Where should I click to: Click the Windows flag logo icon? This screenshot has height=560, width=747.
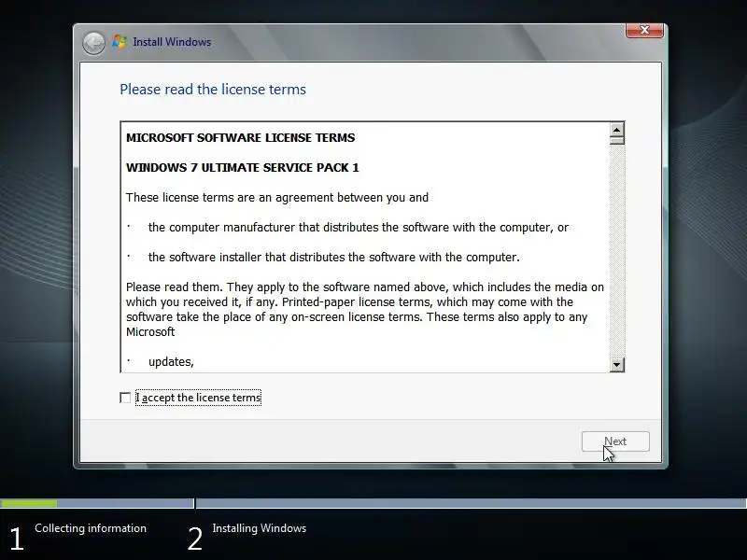[x=120, y=42]
